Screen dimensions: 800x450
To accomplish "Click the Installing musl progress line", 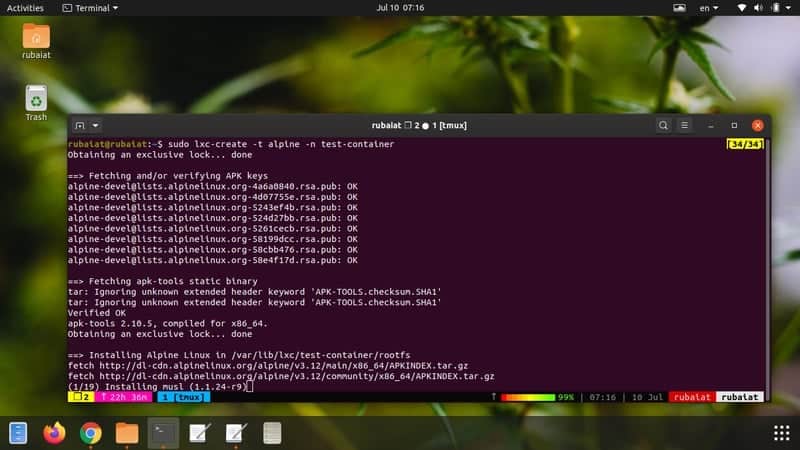I will (x=158, y=387).
